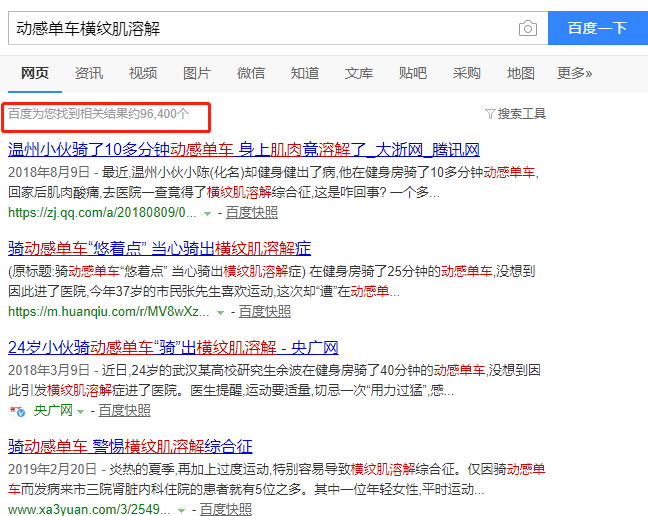Open the www.xa3yuan.com result URL
Screen dimensions: 648x516
pos(89,509)
